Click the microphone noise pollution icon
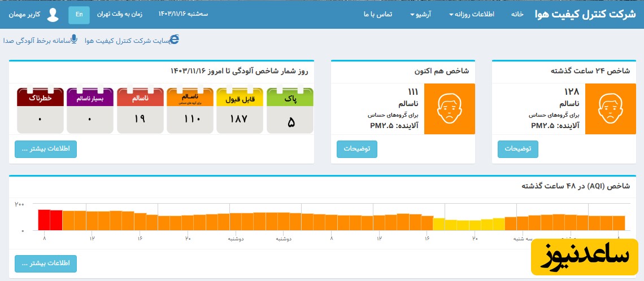644x281 pixels. click(74, 39)
